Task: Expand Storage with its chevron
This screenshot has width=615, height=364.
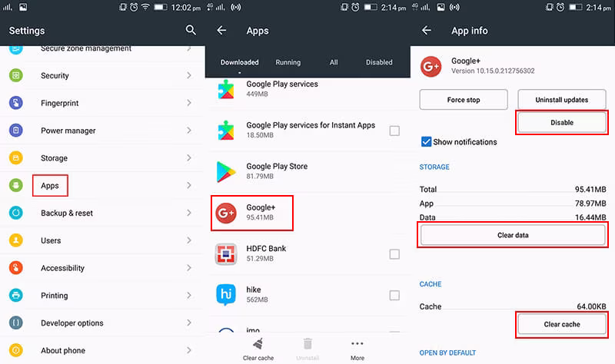Action: coord(189,157)
